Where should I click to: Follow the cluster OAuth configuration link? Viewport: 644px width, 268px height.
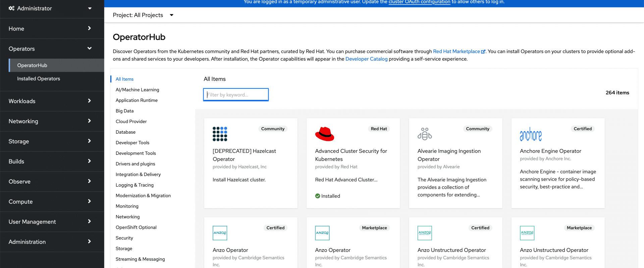[x=419, y=2]
